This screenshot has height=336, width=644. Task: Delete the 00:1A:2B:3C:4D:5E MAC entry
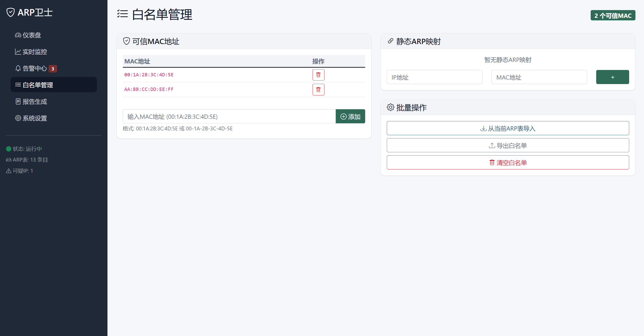pyautogui.click(x=318, y=75)
